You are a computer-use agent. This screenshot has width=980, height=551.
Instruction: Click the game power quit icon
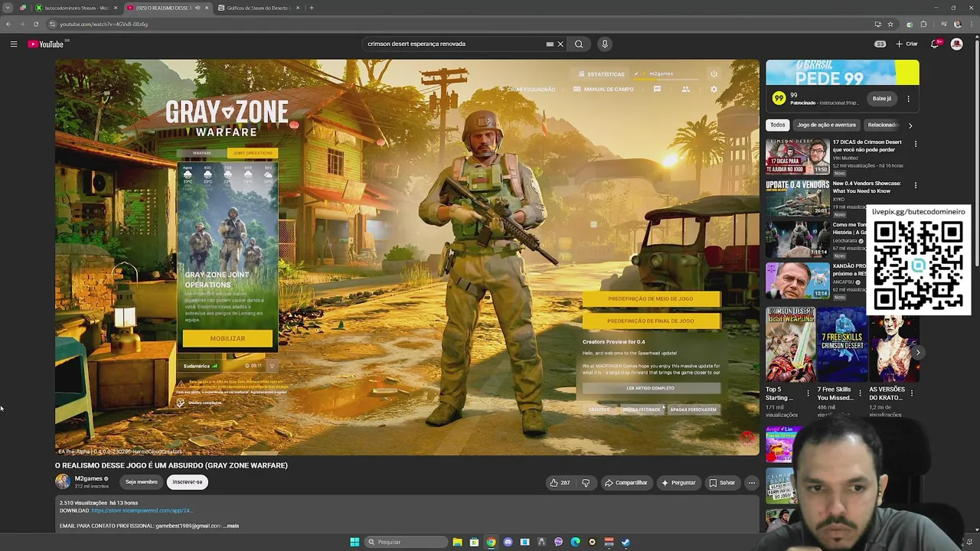coord(714,74)
